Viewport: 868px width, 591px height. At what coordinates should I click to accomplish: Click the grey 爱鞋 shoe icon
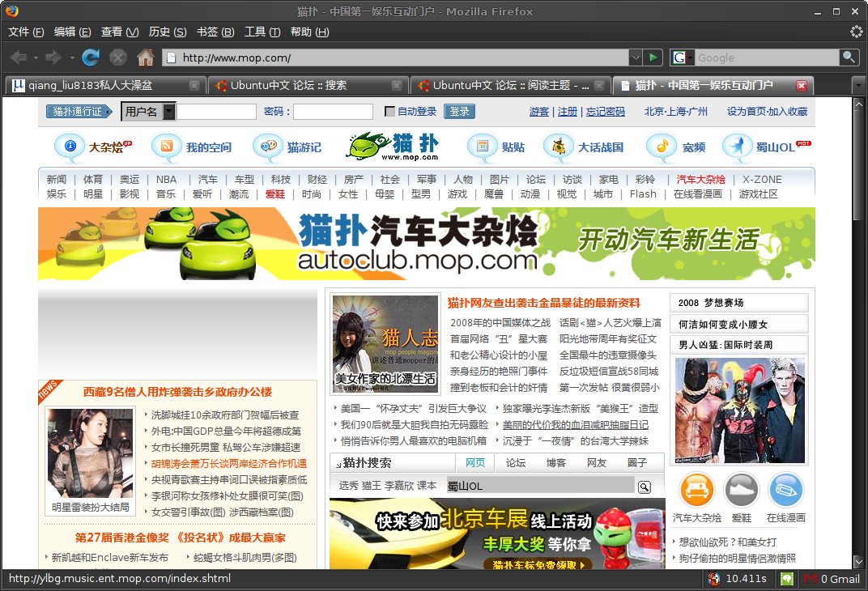click(741, 490)
